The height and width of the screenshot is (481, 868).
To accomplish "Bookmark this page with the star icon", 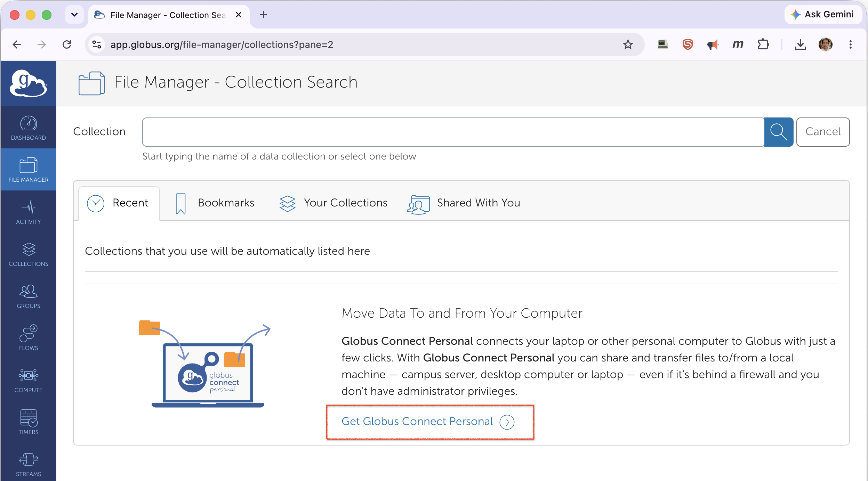I will click(628, 44).
